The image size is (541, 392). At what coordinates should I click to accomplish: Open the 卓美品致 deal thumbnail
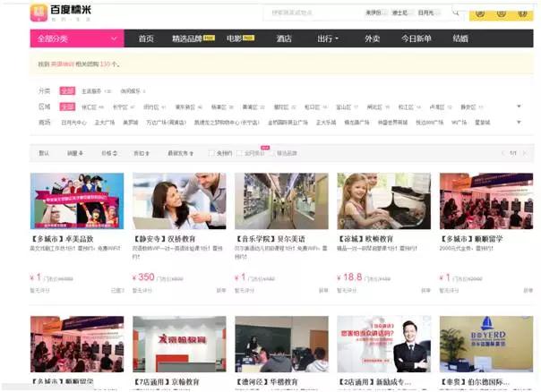click(77, 201)
